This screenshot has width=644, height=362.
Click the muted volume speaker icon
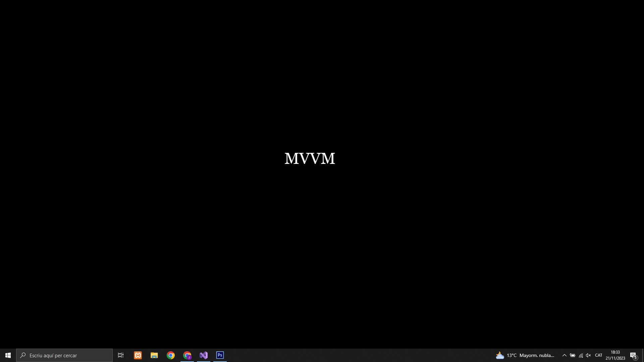pyautogui.click(x=588, y=355)
